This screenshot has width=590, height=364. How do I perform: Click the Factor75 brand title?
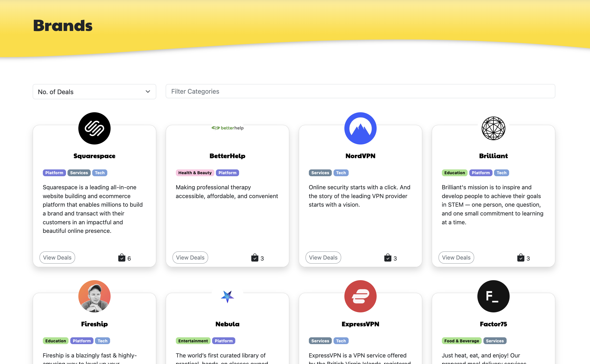pyautogui.click(x=494, y=324)
